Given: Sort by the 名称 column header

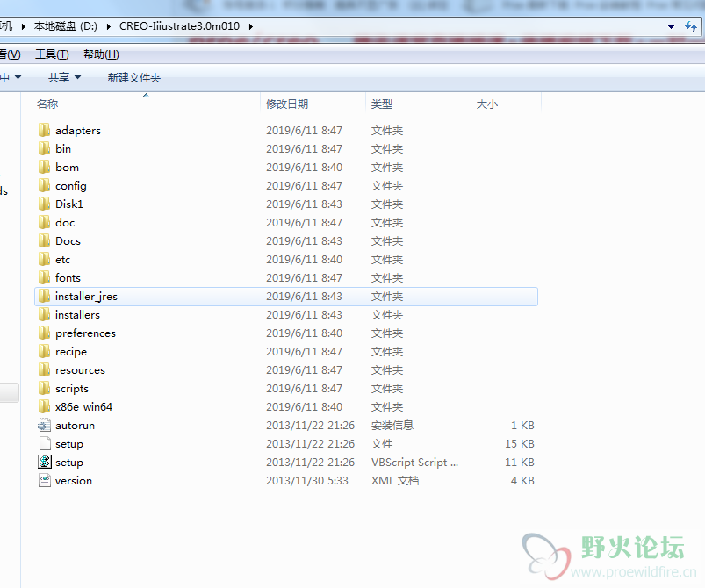Looking at the screenshot, I should (x=47, y=104).
